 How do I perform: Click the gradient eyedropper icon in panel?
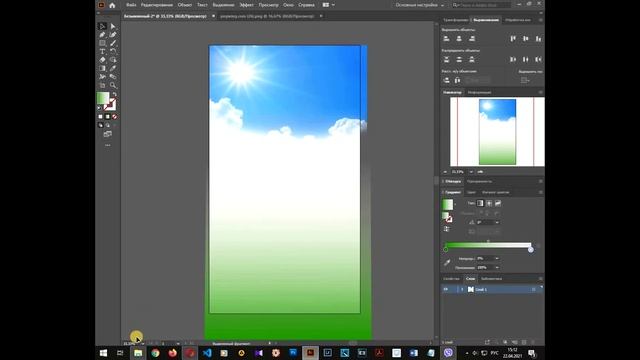pyautogui.click(x=447, y=262)
